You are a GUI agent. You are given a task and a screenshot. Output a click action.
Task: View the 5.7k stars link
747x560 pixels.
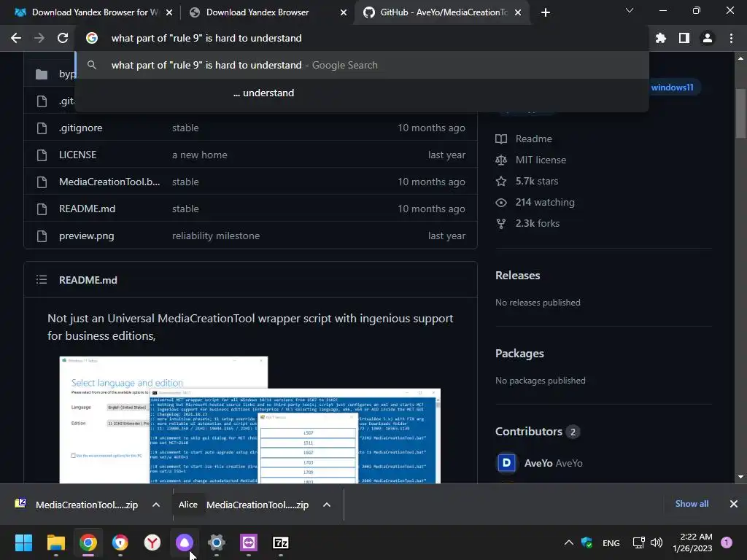click(537, 181)
